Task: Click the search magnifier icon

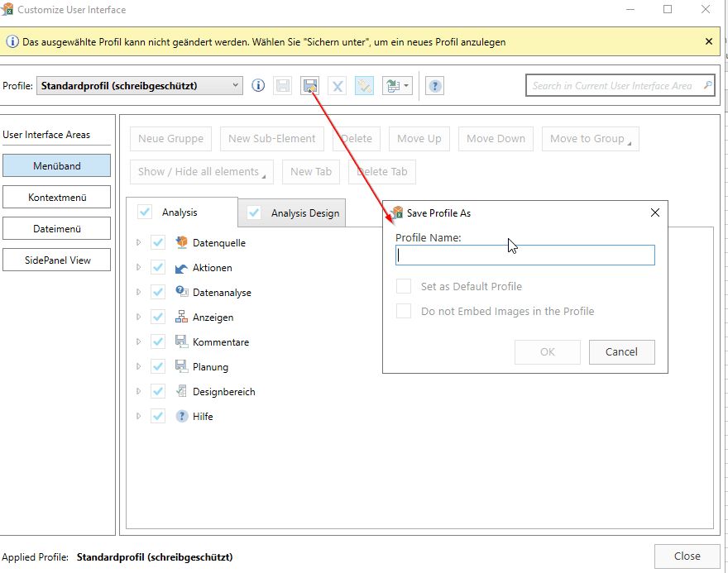Action: coord(707,85)
